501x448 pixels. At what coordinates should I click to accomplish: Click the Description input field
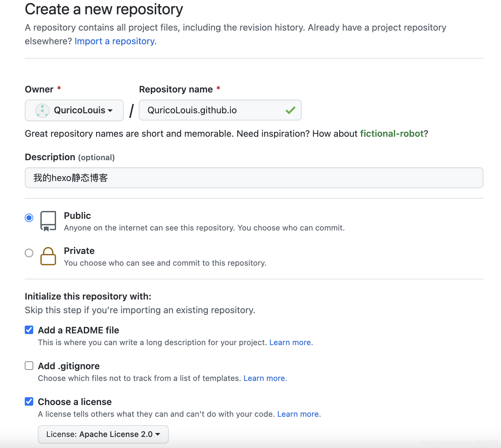point(254,178)
